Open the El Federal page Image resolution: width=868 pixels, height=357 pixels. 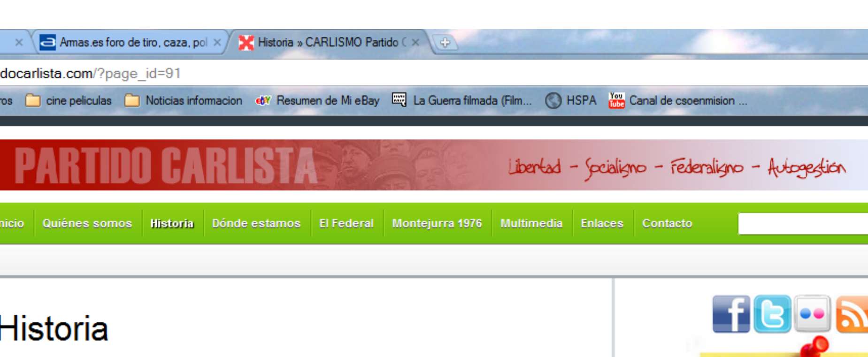click(346, 223)
